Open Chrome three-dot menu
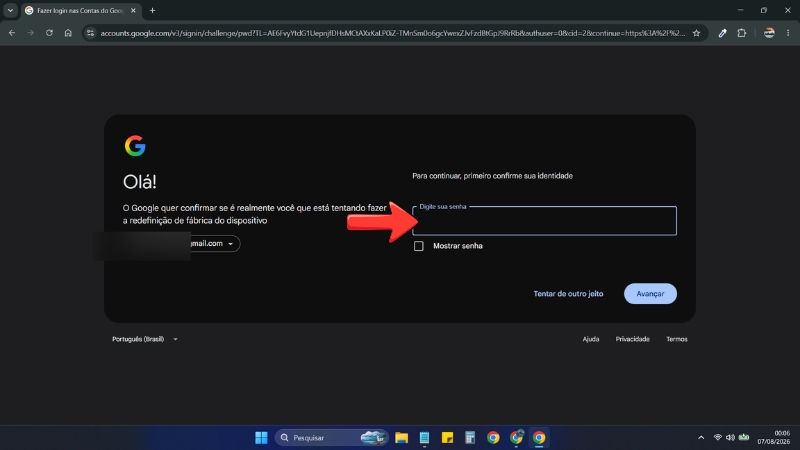This screenshot has height=450, width=800. pos(788,33)
